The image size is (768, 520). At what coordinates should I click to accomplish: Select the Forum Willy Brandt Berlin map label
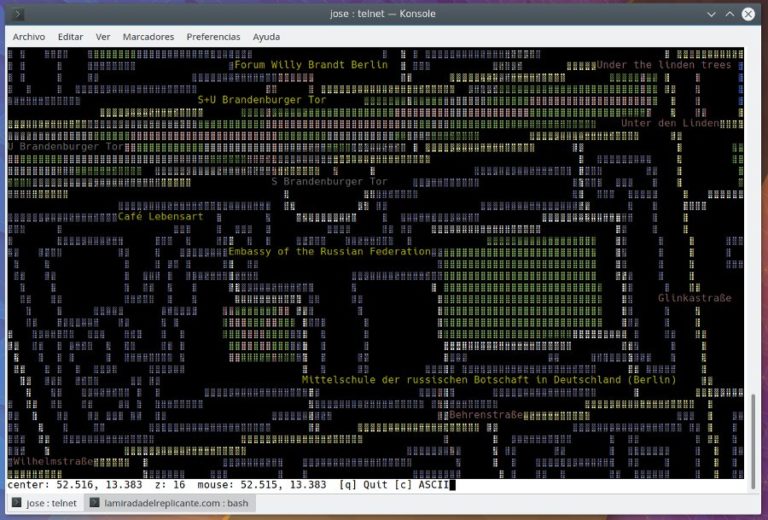pyautogui.click(x=310, y=65)
